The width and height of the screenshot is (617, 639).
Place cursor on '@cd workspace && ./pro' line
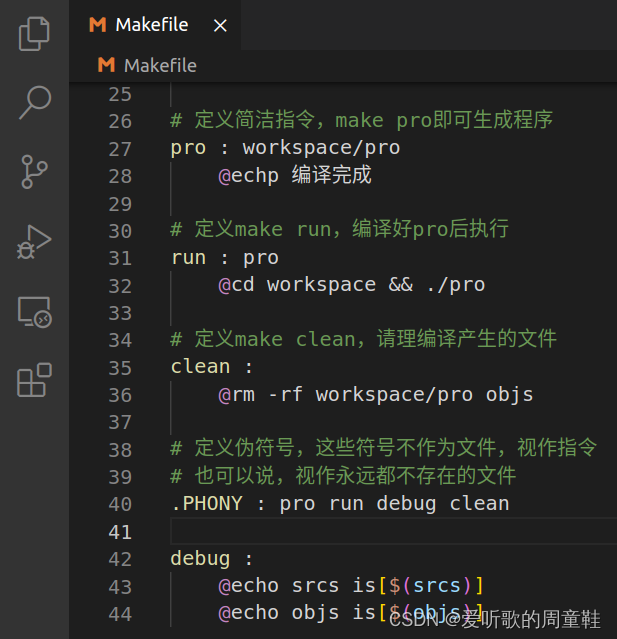(352, 284)
